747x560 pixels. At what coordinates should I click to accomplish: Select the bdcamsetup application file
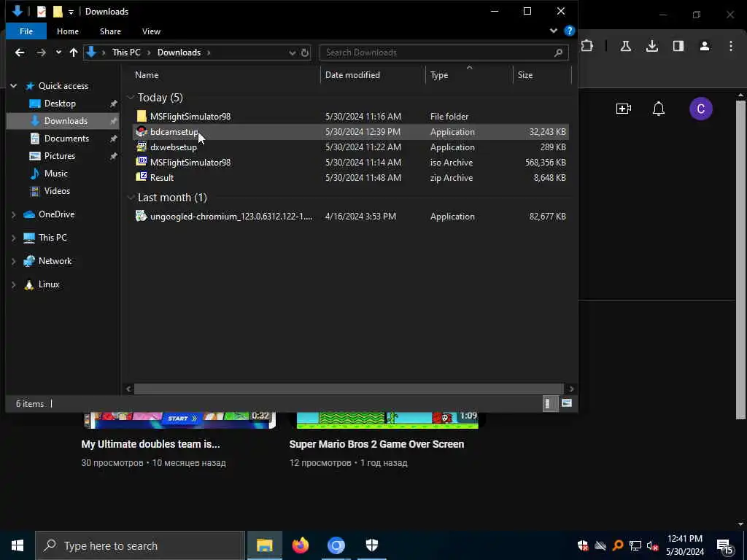point(351,132)
